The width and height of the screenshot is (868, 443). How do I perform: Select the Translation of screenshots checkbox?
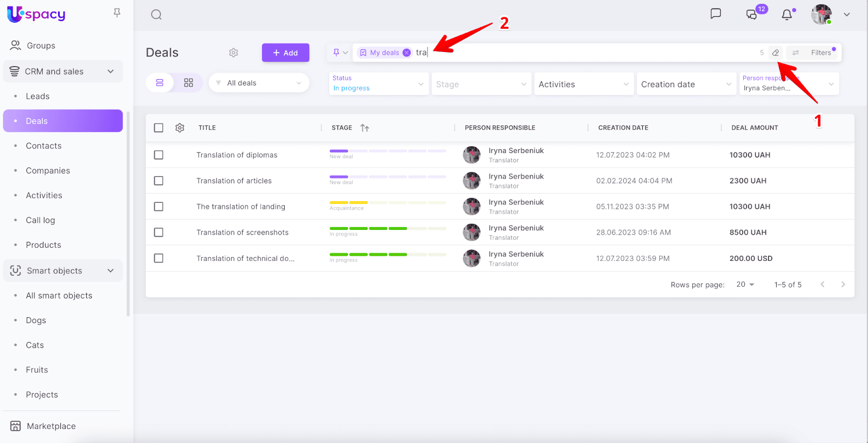pos(158,233)
